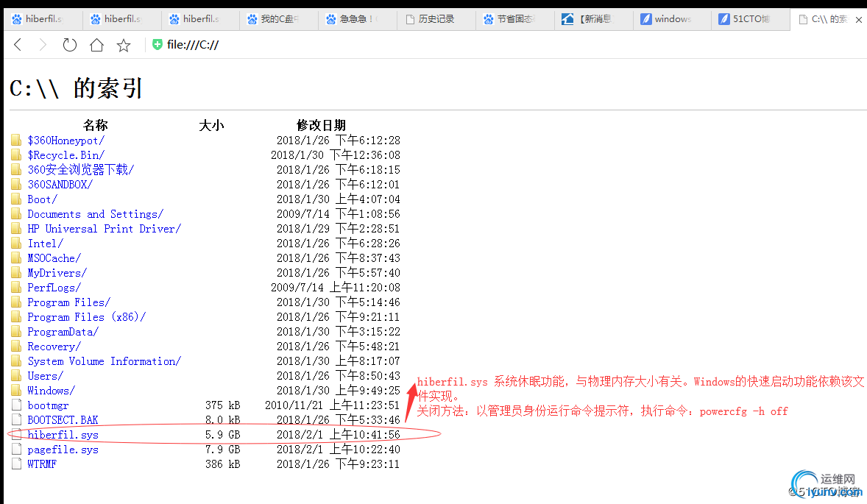This screenshot has width=867, height=504.
Task: Open the MyDrivers/ folder link
Action: point(57,273)
